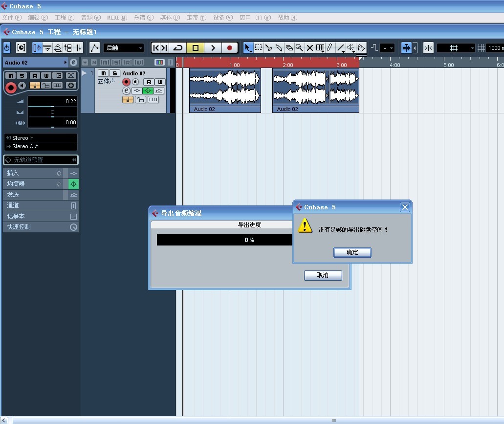Select the Scissors split tool
The width and height of the screenshot is (504, 424).
pyautogui.click(x=268, y=47)
